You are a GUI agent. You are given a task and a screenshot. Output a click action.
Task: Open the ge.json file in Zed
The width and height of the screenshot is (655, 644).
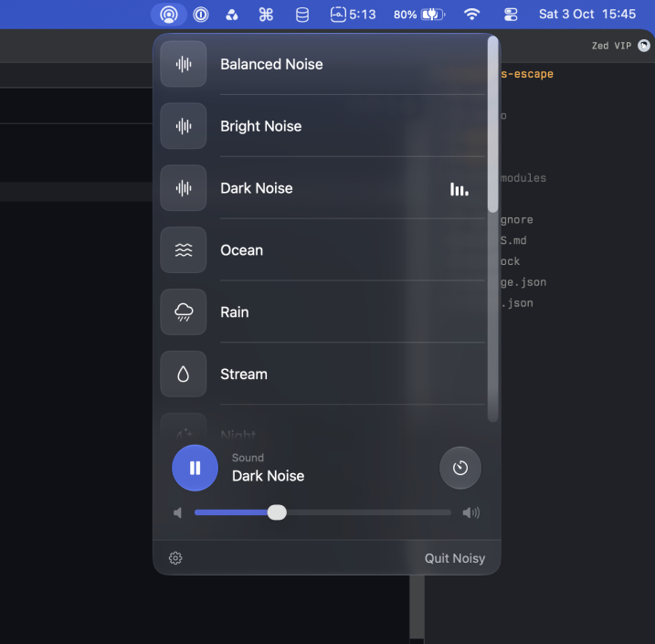click(x=523, y=283)
